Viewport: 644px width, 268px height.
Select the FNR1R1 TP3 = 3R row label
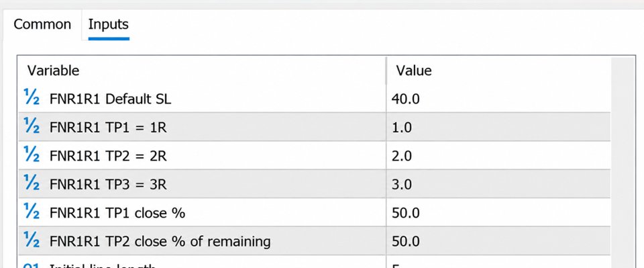tap(108, 184)
